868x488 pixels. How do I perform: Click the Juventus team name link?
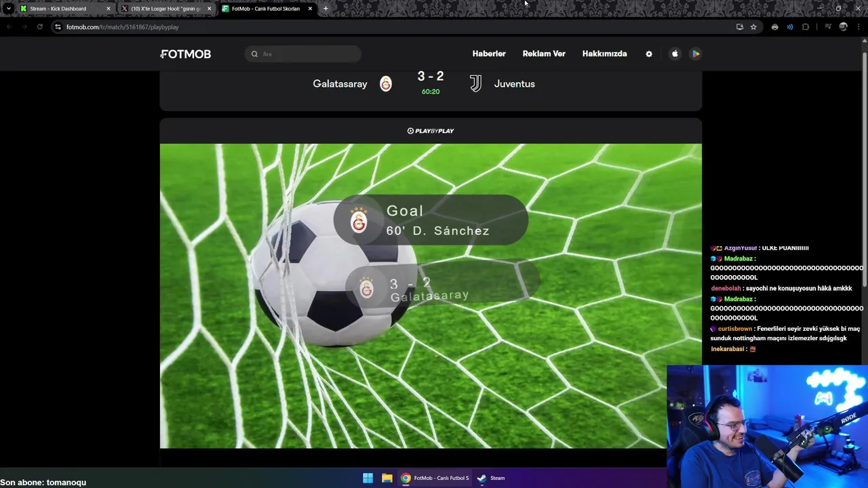[x=514, y=84]
